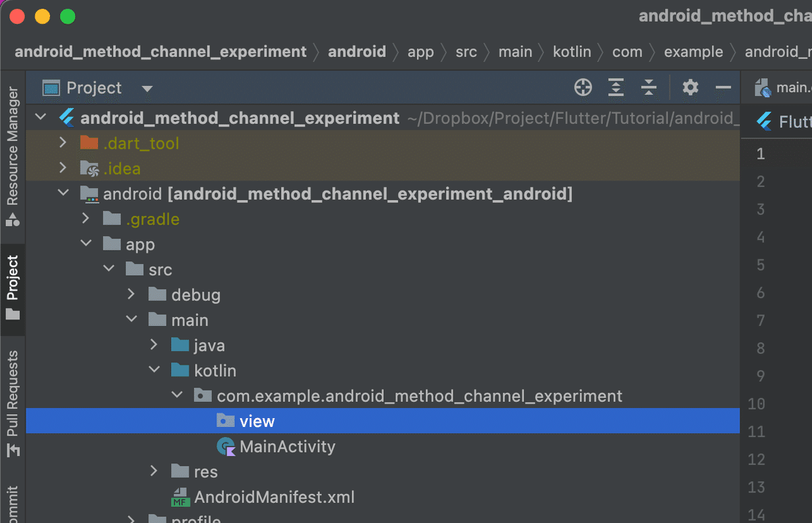Expand the debug folder chevron
This screenshot has width=812, height=523.
pos(131,294)
